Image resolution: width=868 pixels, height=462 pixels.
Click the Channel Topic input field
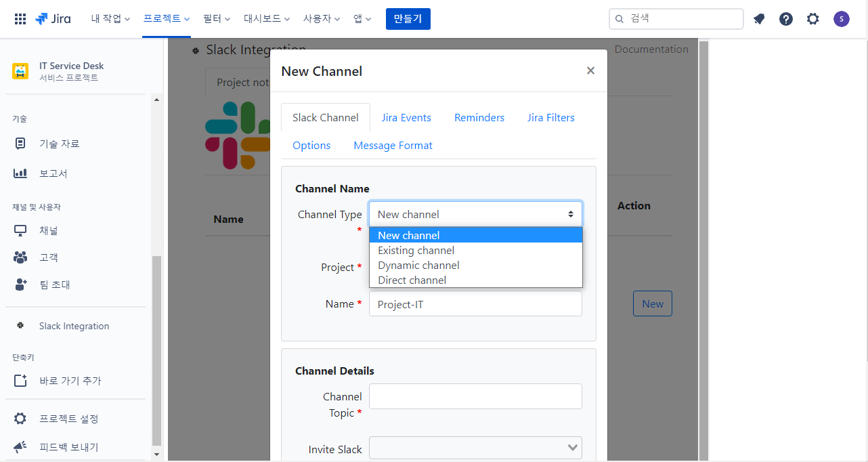(x=475, y=396)
